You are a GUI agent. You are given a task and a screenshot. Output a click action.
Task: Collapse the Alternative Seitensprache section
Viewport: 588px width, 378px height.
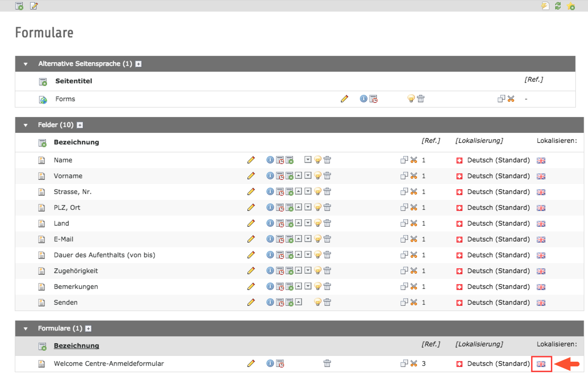[x=25, y=64]
